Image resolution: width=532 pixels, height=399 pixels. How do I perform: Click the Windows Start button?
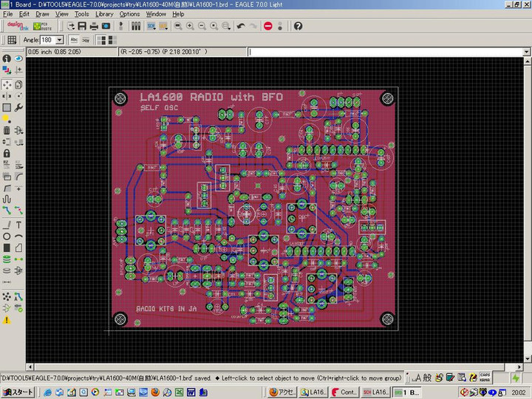(18, 392)
